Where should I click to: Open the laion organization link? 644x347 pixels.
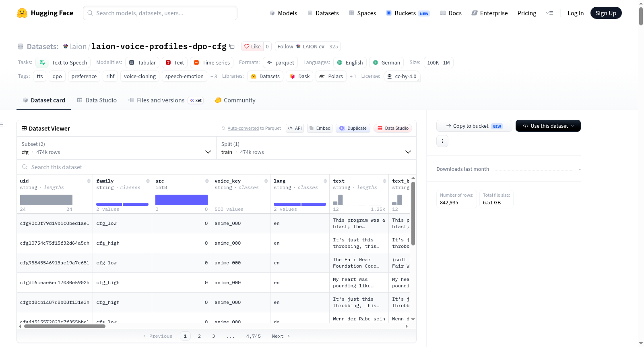(78, 46)
